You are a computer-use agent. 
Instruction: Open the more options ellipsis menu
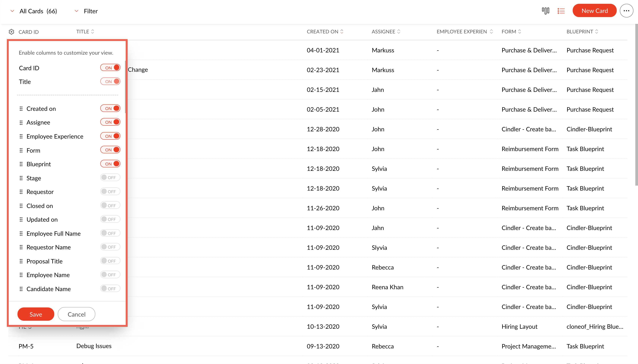point(626,11)
